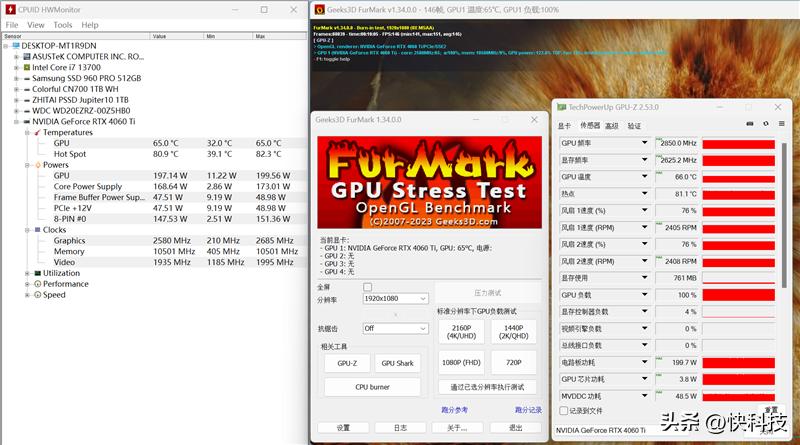Viewport: 800px width, 445px height.
Task: Click the GPU-Z app icon in title bar
Action: [x=562, y=107]
